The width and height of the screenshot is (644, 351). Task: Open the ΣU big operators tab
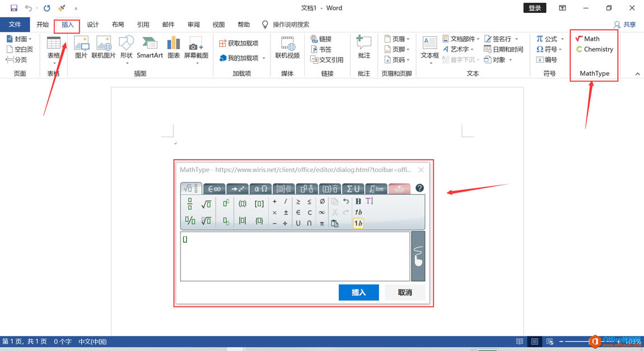click(353, 189)
